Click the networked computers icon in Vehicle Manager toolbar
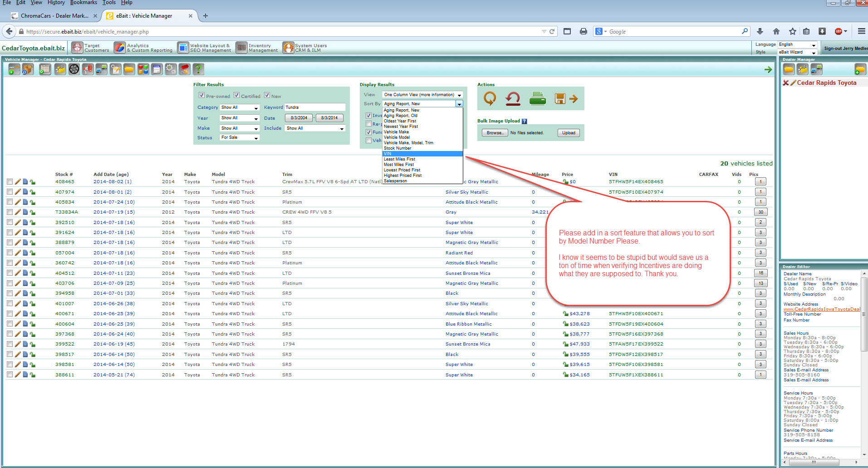Screen dimensions: 868x468 pos(102,69)
